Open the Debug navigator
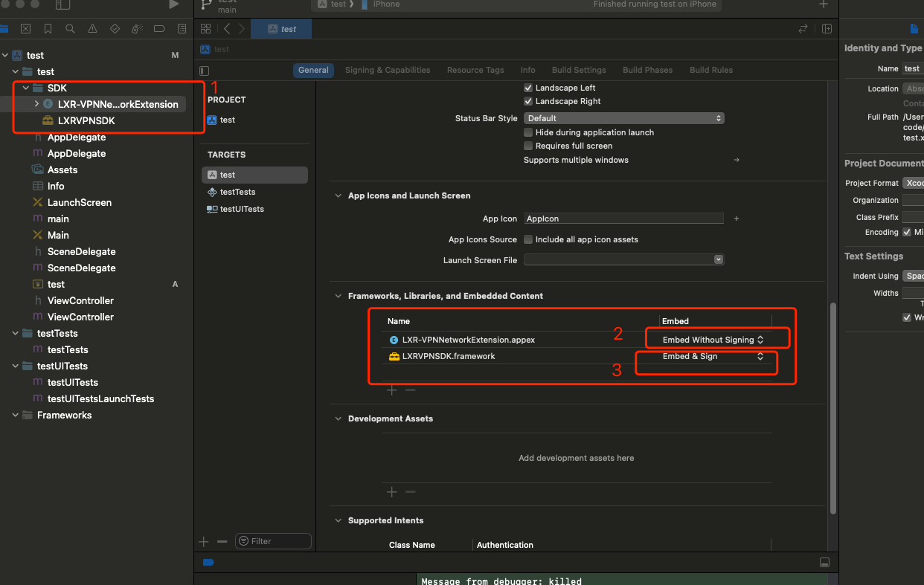Image resolution: width=924 pixels, height=585 pixels. [x=137, y=29]
